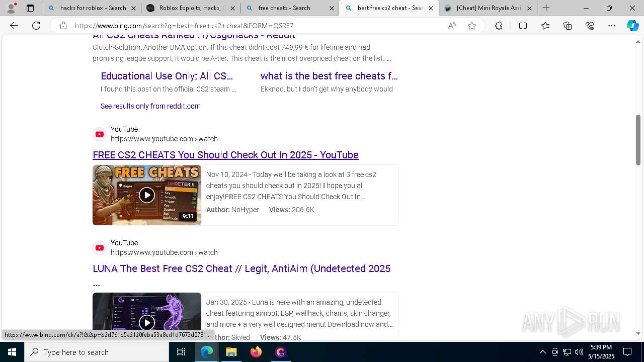Open Microsoft Edge taskbar icon
The image size is (644, 362).
pyautogui.click(x=207, y=352)
